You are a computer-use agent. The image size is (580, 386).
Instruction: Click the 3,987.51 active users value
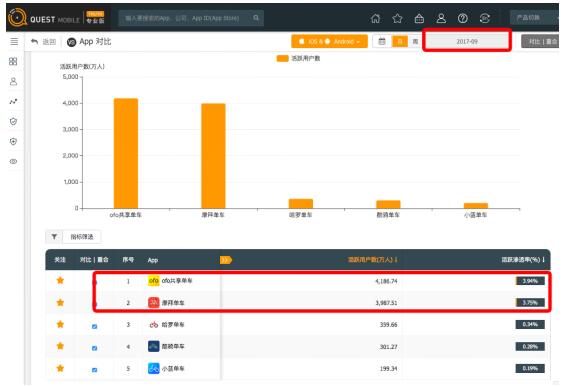coord(386,303)
